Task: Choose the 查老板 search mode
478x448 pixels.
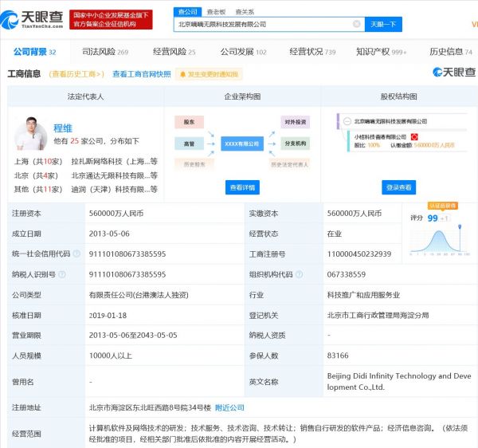Action: 215,12
